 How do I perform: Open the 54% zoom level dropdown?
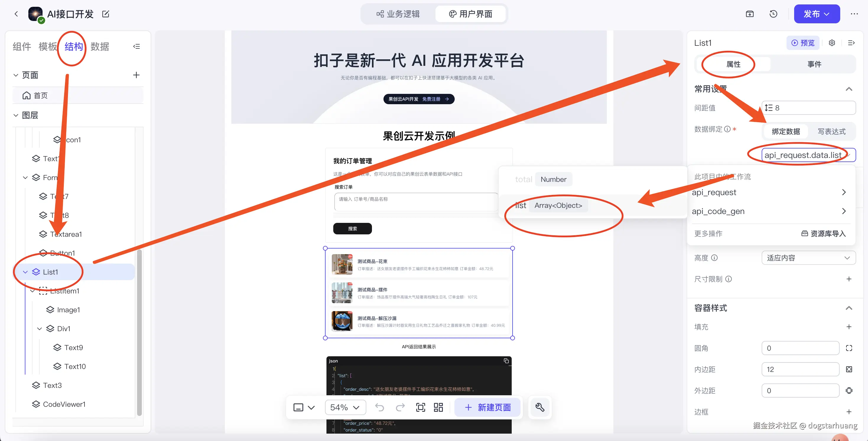[345, 407]
